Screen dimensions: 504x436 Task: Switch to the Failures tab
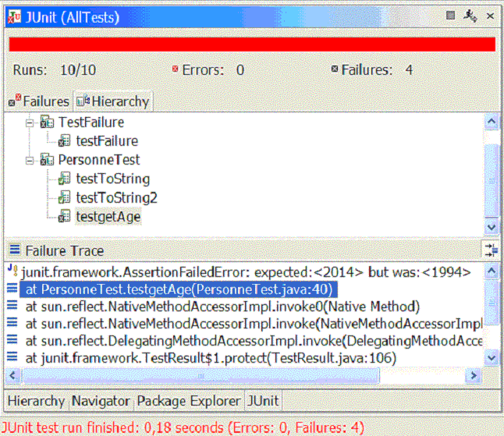(39, 101)
